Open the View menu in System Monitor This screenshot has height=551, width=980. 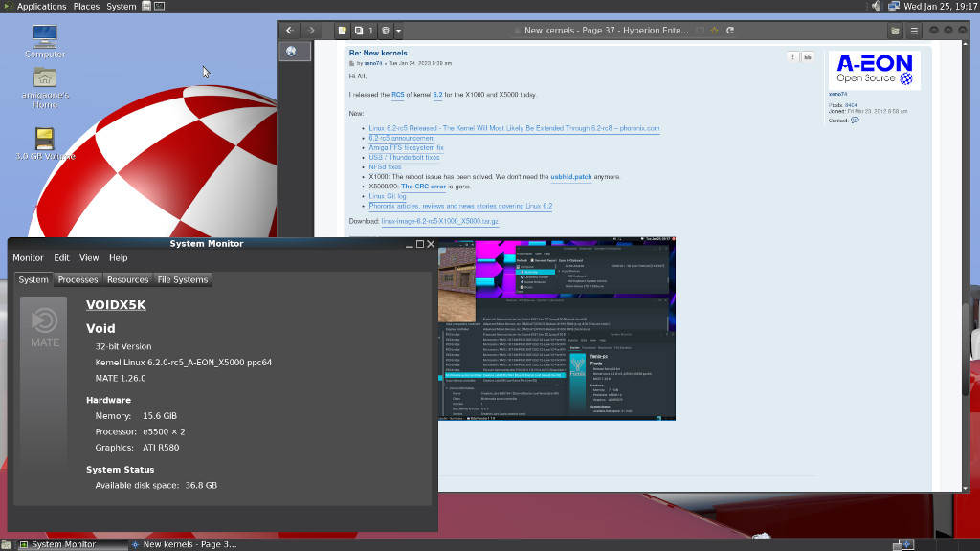(89, 258)
